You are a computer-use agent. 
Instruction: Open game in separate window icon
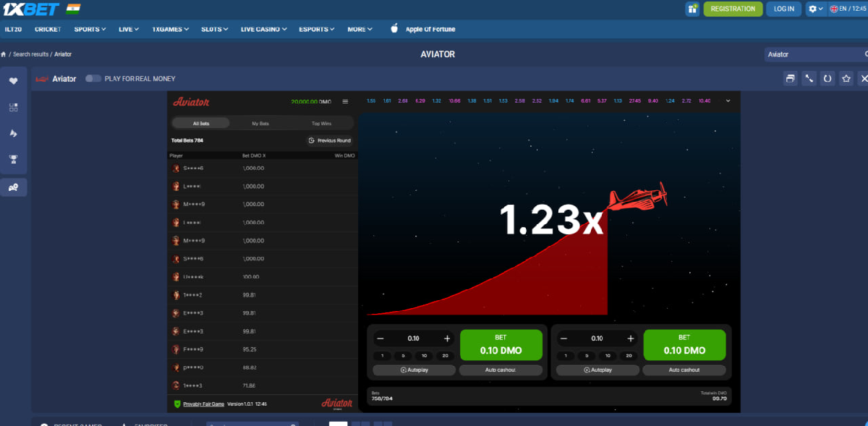pos(791,78)
